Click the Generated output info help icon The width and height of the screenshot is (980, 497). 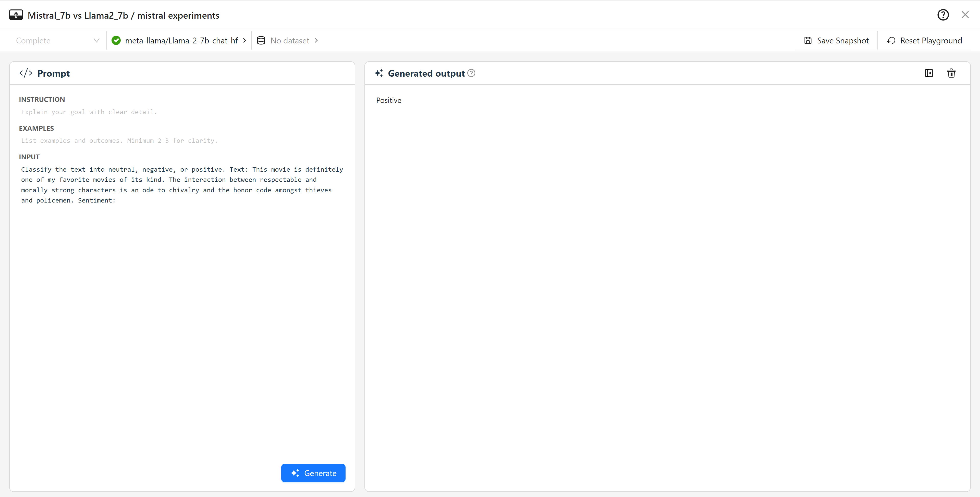(471, 73)
